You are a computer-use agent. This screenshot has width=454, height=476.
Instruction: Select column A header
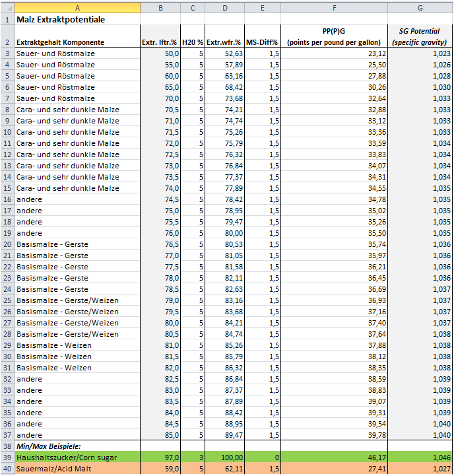[77, 7]
